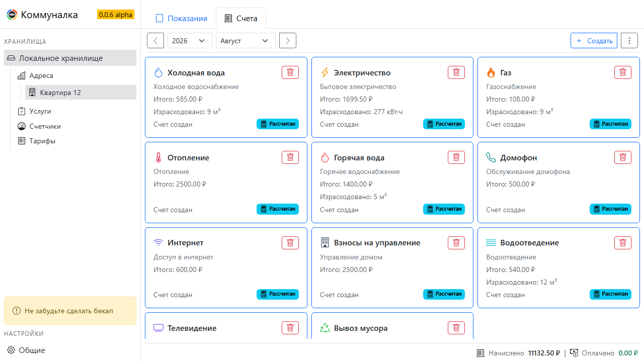Screen dimensions: 644x362
Task: Open Услуги in the sidebar
Action: click(x=75, y=111)
